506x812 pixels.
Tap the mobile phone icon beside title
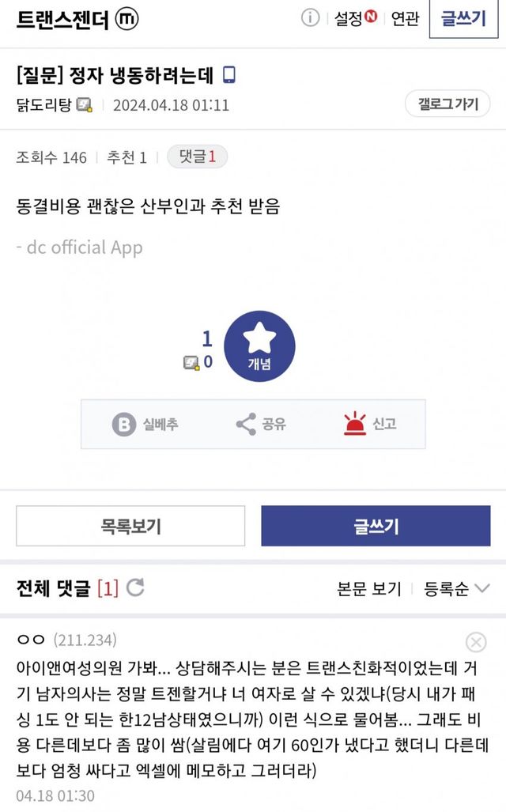(x=229, y=75)
